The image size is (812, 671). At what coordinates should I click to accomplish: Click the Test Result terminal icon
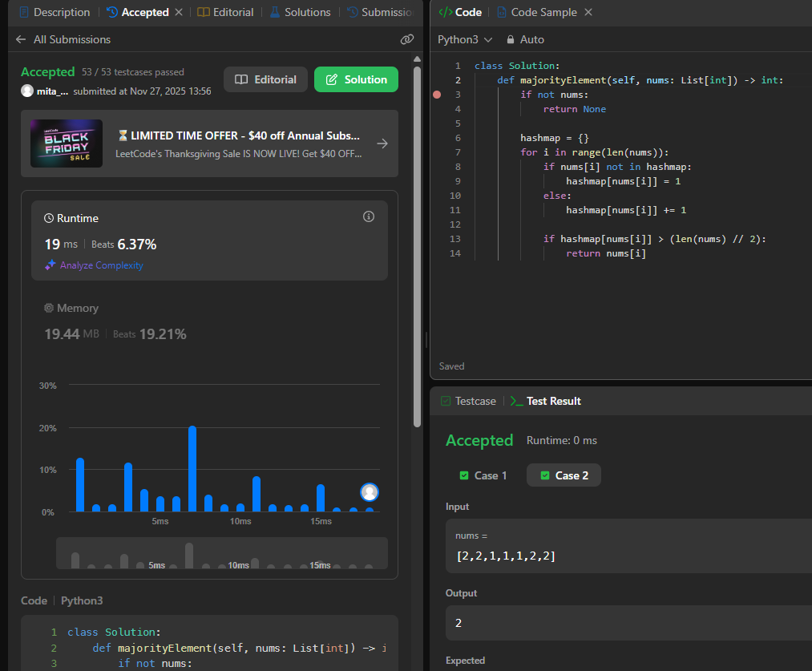516,401
